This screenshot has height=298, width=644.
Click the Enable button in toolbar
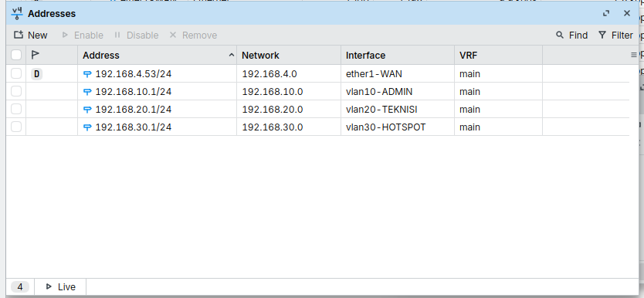tap(83, 36)
